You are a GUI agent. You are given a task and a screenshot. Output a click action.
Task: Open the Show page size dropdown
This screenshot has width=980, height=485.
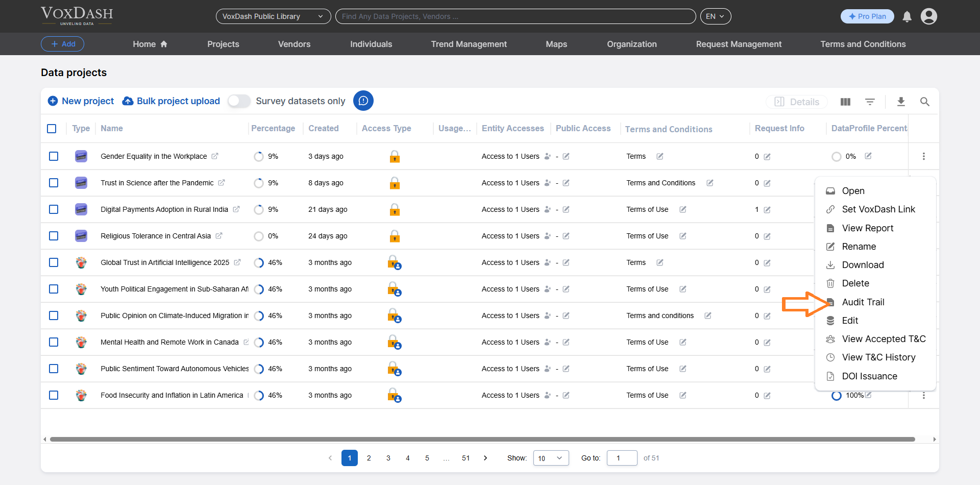point(550,458)
